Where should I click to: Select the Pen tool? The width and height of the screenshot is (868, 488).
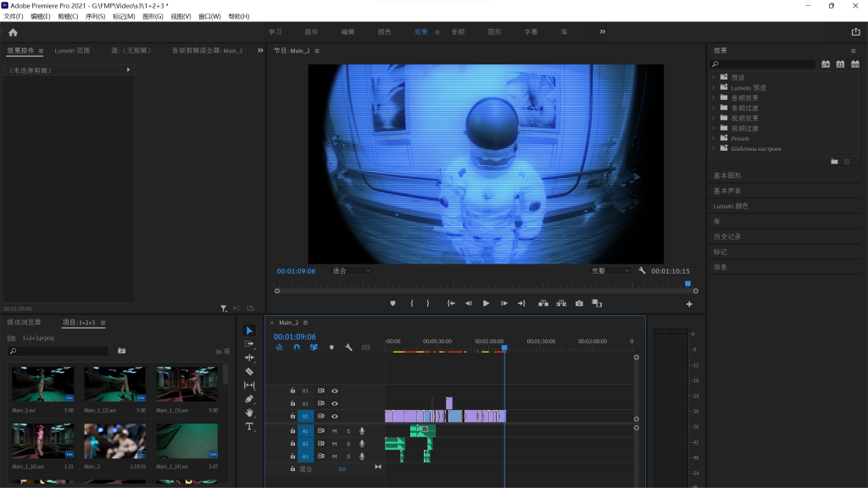pyautogui.click(x=249, y=399)
